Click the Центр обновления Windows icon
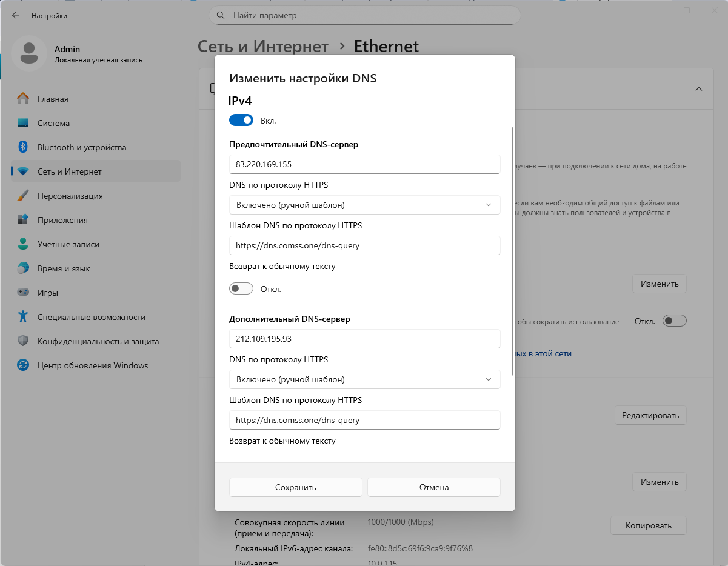 pos(23,365)
